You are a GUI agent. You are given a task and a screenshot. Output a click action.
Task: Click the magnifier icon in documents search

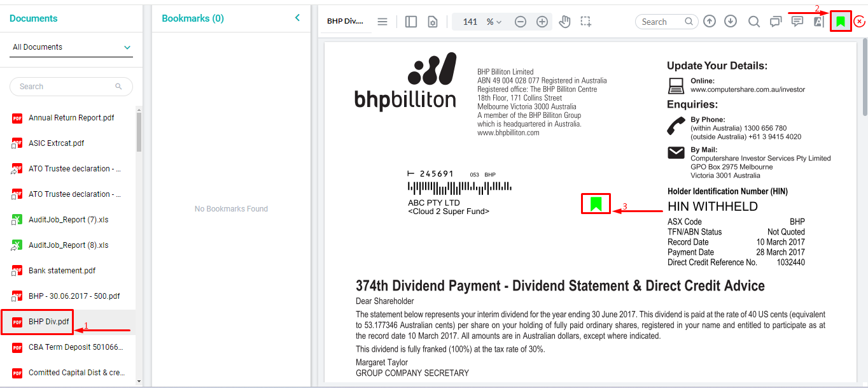click(x=118, y=87)
